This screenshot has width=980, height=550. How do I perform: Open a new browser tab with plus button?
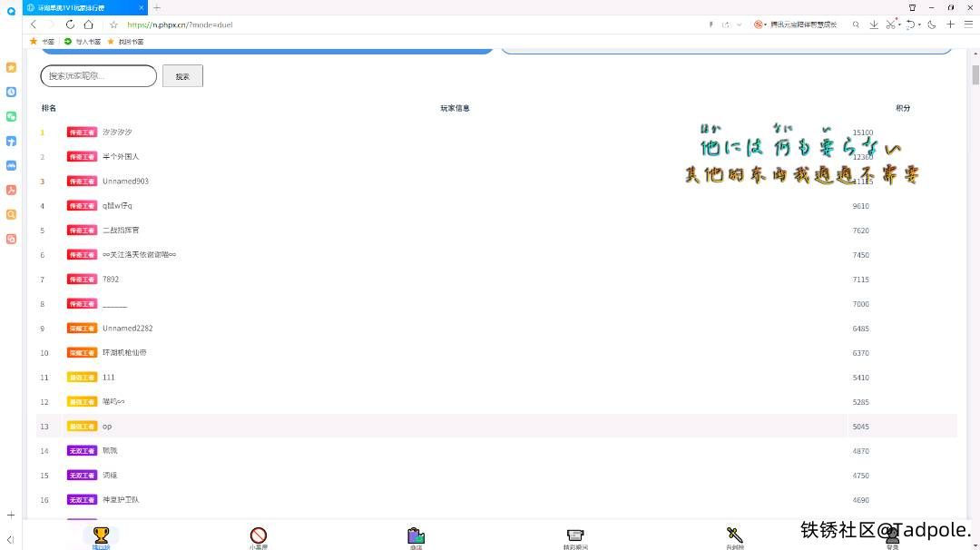pyautogui.click(x=157, y=7)
